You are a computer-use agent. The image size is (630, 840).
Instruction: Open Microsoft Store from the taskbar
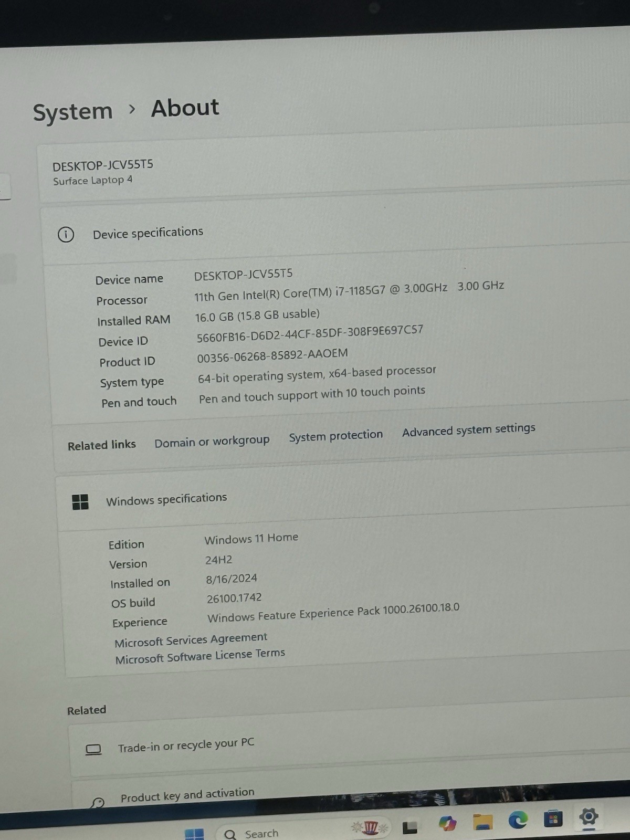coord(553,818)
